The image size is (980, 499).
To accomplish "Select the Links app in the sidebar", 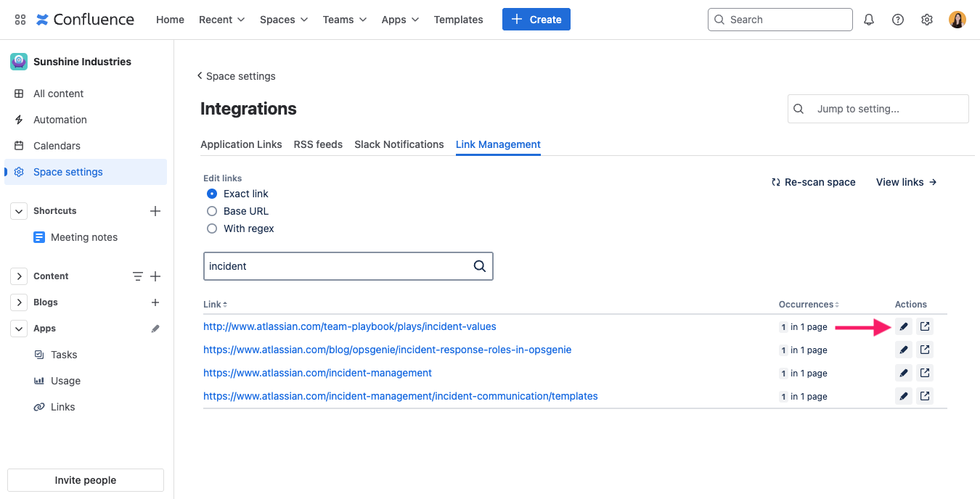I will (x=62, y=407).
